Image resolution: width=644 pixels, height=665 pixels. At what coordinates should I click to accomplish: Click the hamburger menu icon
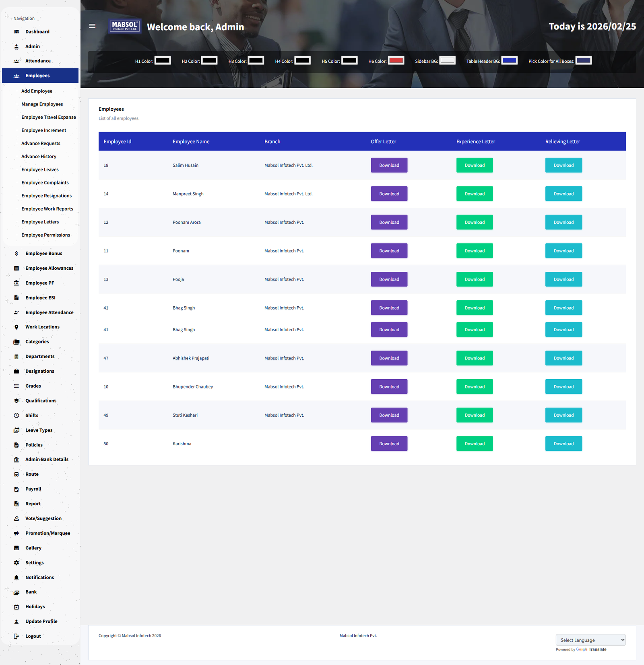pyautogui.click(x=92, y=26)
